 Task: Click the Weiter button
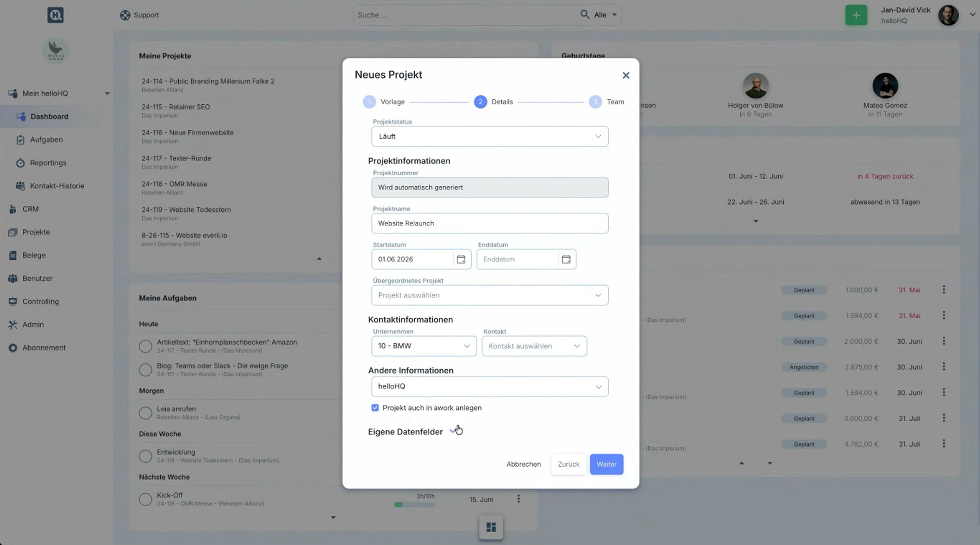click(x=606, y=464)
